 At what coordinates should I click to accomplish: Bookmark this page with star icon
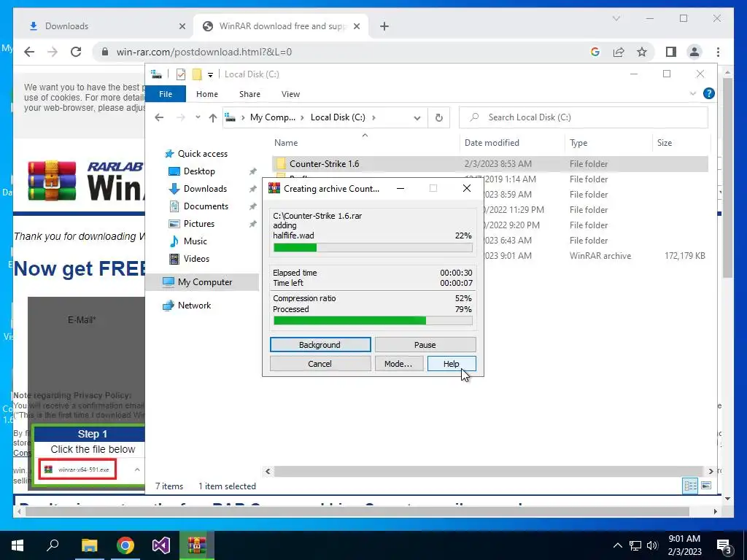(642, 52)
